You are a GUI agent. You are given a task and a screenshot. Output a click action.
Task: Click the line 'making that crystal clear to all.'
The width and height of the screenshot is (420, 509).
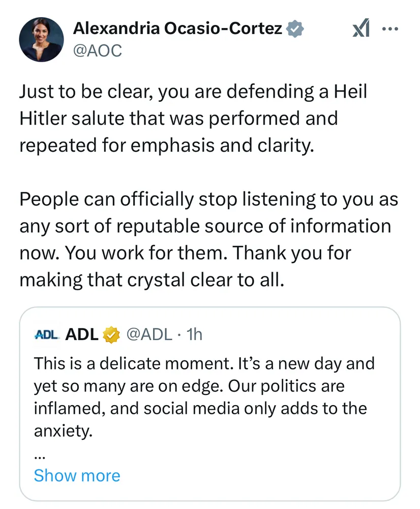(150, 279)
